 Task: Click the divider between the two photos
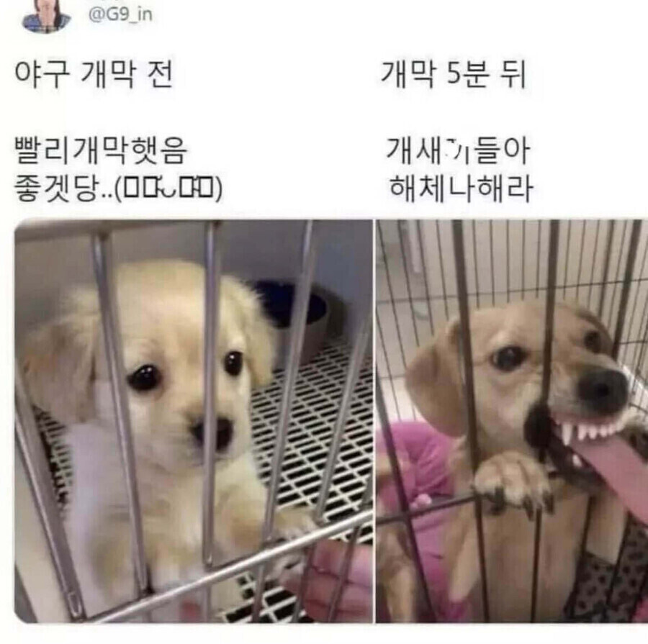374,421
